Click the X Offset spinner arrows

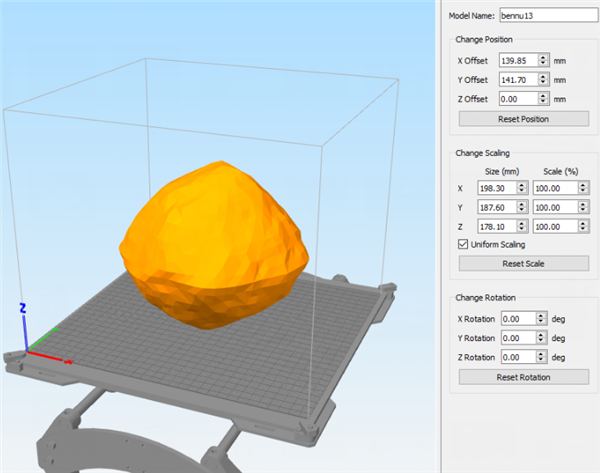click(543, 60)
